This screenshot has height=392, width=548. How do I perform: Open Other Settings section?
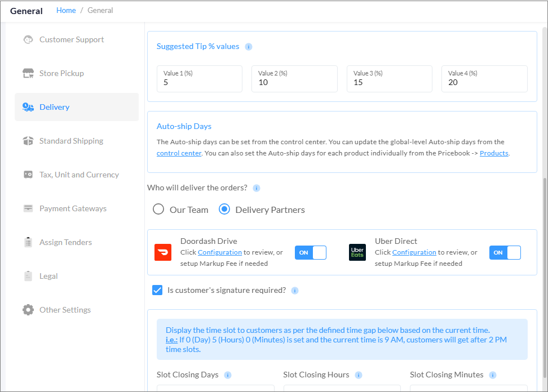tap(77, 310)
